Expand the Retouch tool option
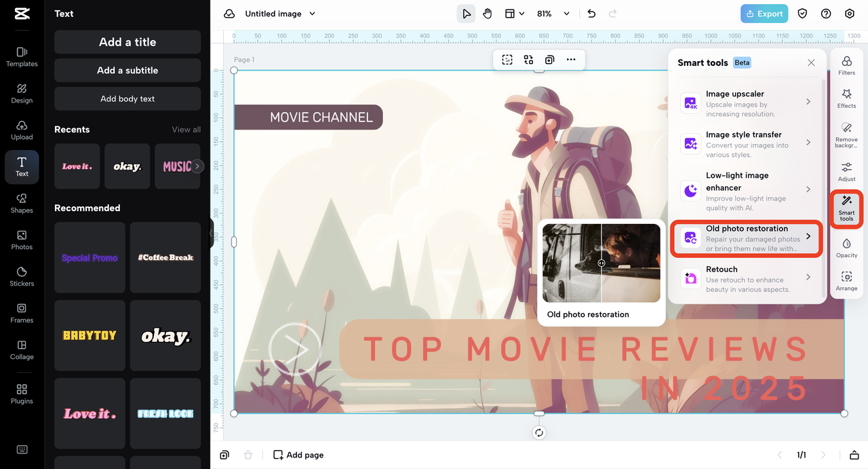 point(746,278)
